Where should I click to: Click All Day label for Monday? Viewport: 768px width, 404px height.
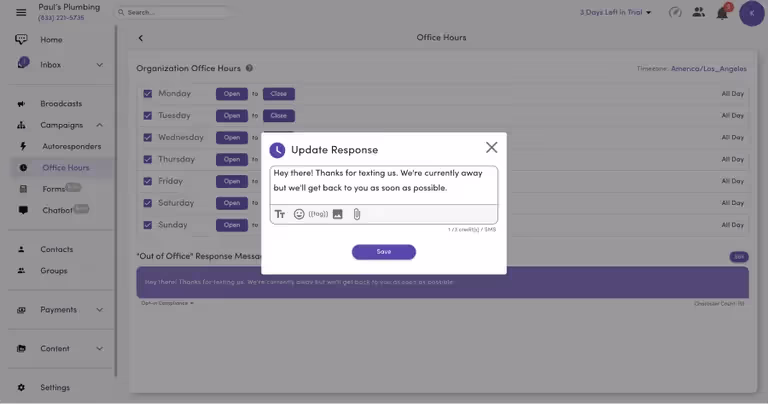(732, 94)
